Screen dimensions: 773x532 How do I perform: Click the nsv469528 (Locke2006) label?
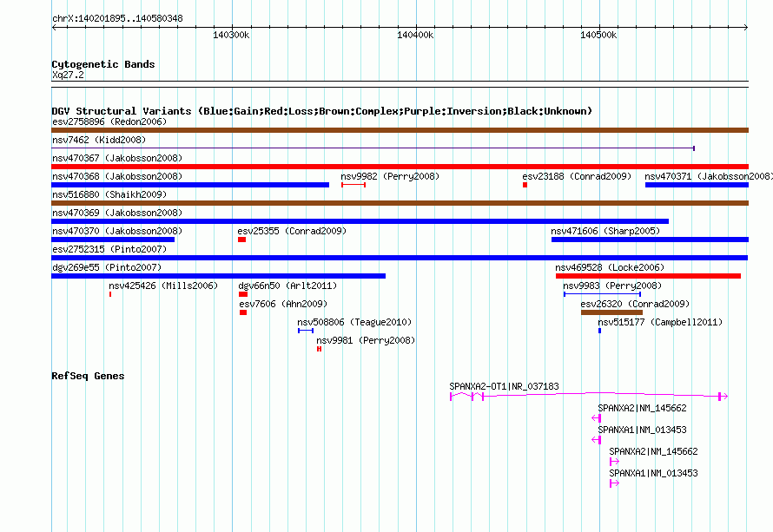[x=610, y=267]
